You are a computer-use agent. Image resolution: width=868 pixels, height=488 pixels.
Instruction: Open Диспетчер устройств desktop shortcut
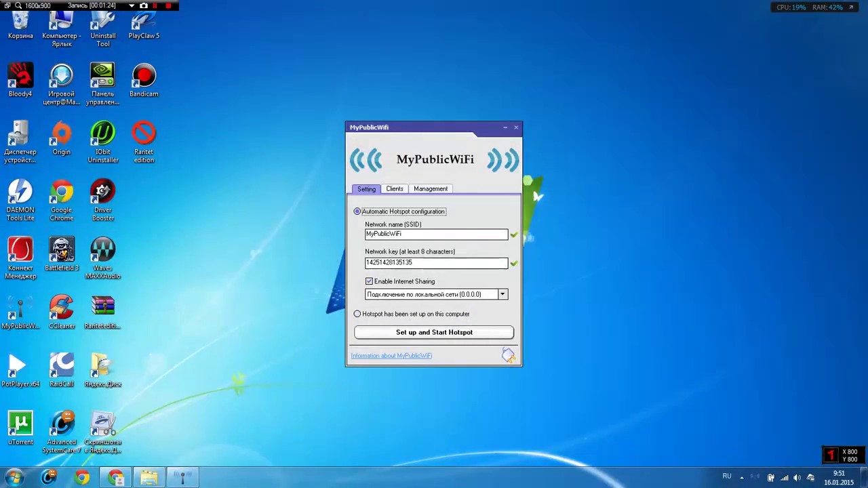[20, 142]
